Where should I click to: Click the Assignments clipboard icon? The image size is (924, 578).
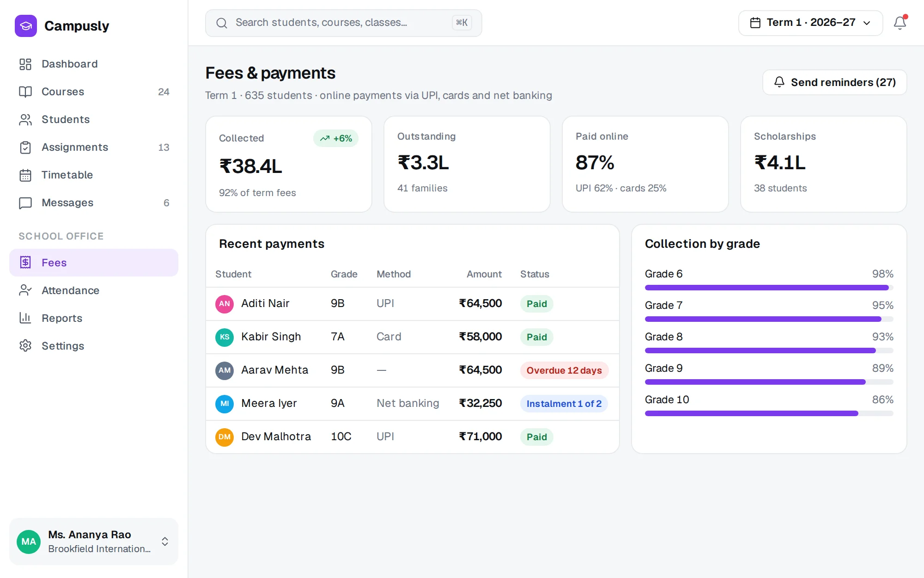pos(25,147)
